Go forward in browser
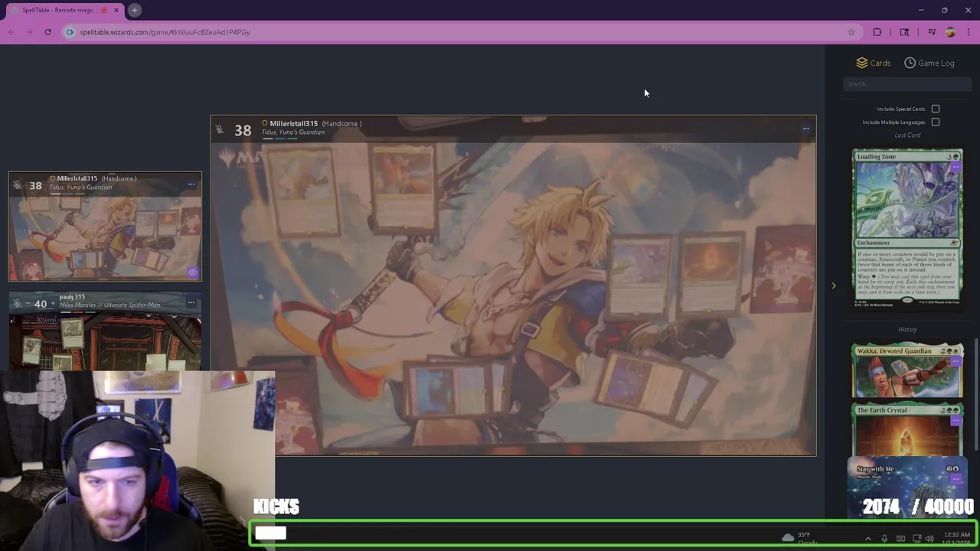980x551 pixels. point(29,32)
